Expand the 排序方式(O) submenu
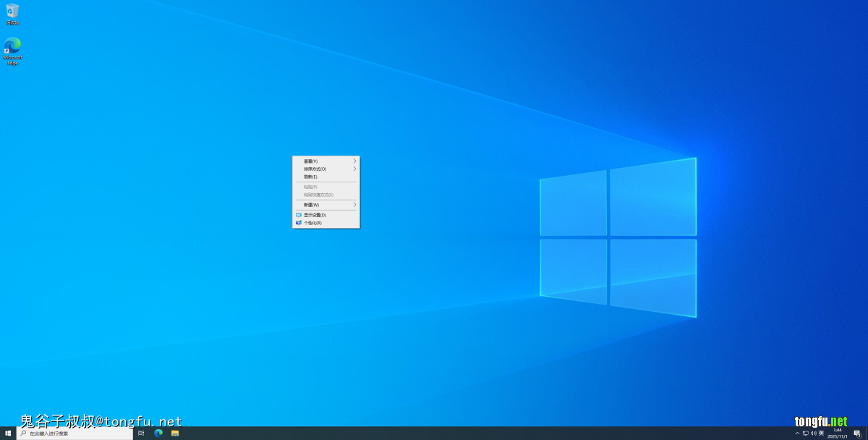 coord(325,169)
